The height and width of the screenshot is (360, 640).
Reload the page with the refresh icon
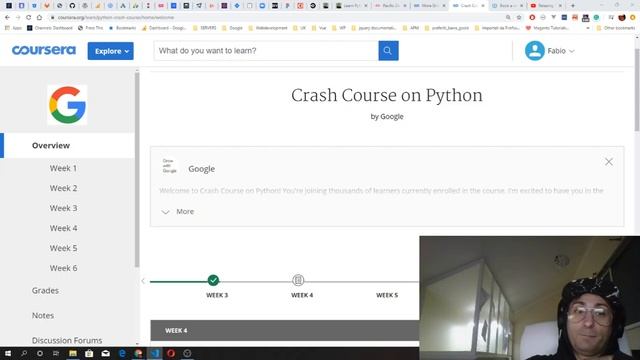(29, 18)
